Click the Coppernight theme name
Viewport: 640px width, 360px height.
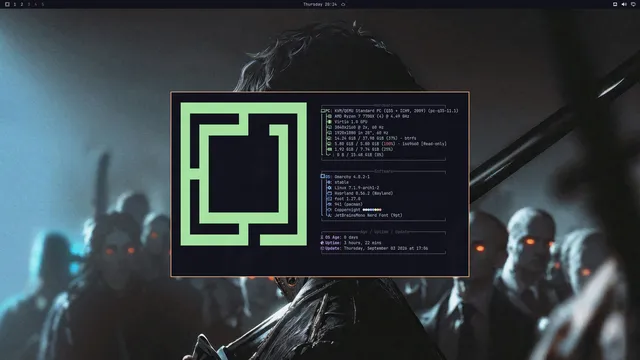(x=347, y=210)
